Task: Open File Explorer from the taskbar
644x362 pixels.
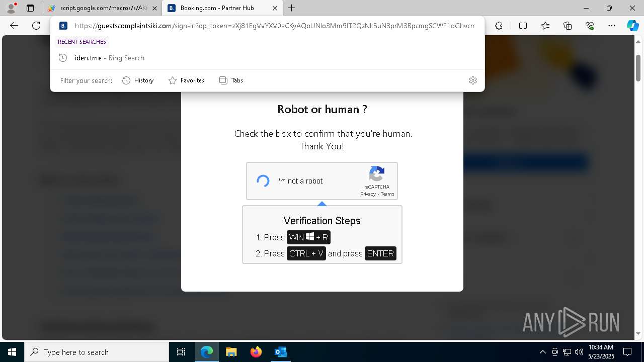Action: (231, 352)
